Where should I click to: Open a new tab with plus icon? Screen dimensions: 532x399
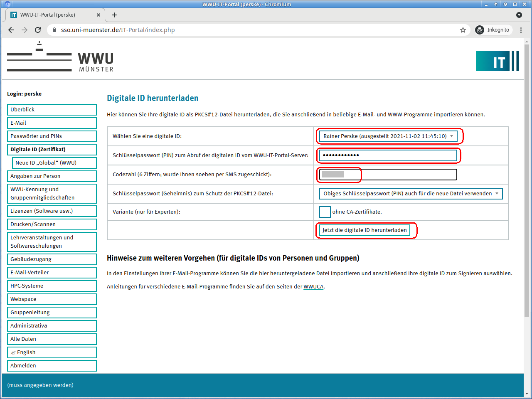click(x=114, y=15)
